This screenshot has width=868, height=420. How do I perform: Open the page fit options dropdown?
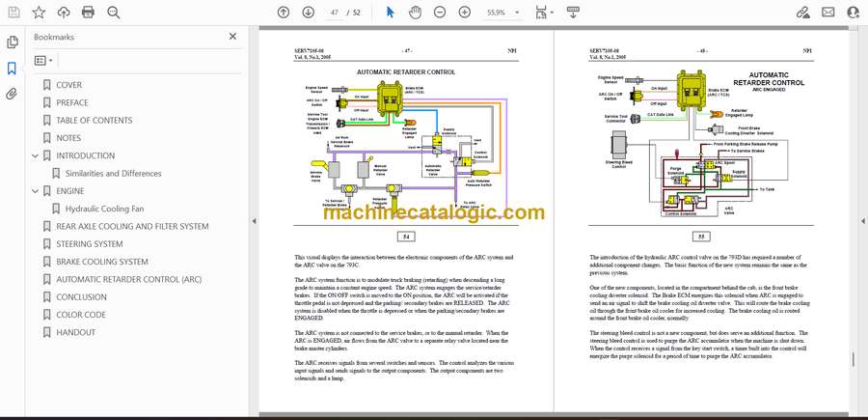click(544, 13)
